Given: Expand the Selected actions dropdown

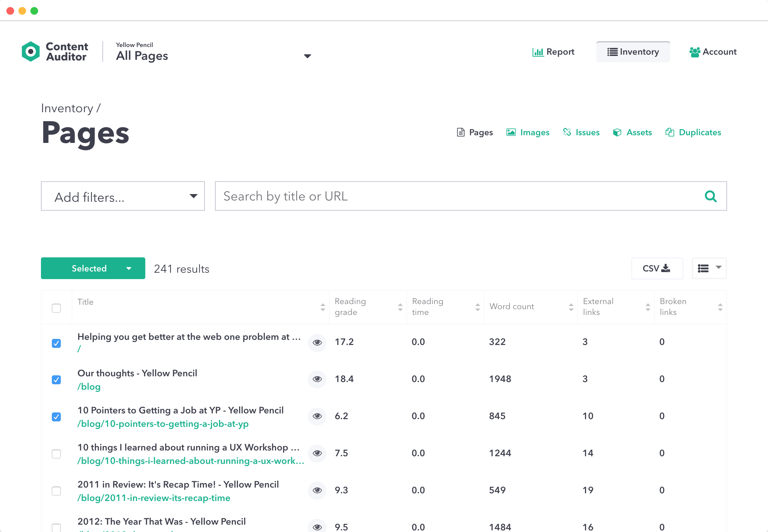Looking at the screenshot, I should pos(93,268).
